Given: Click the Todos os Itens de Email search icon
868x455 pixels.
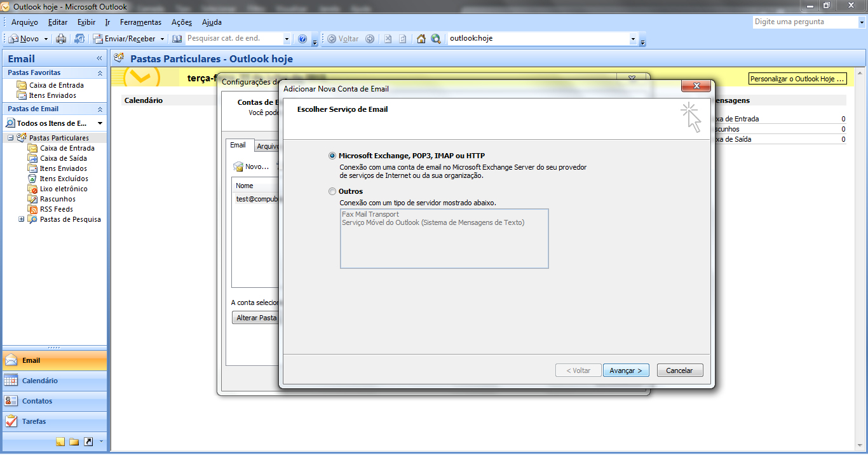Looking at the screenshot, I should tap(11, 123).
